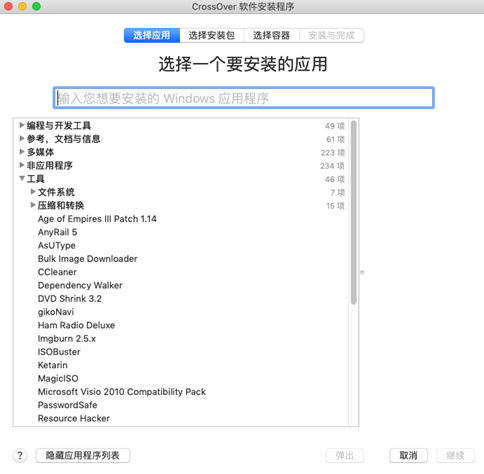Pick MagicISO from the list
The height and width of the screenshot is (474, 484).
pos(58,379)
